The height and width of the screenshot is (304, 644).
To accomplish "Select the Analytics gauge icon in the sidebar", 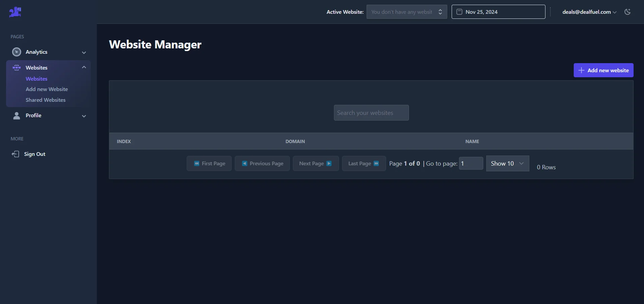I will pyautogui.click(x=16, y=52).
